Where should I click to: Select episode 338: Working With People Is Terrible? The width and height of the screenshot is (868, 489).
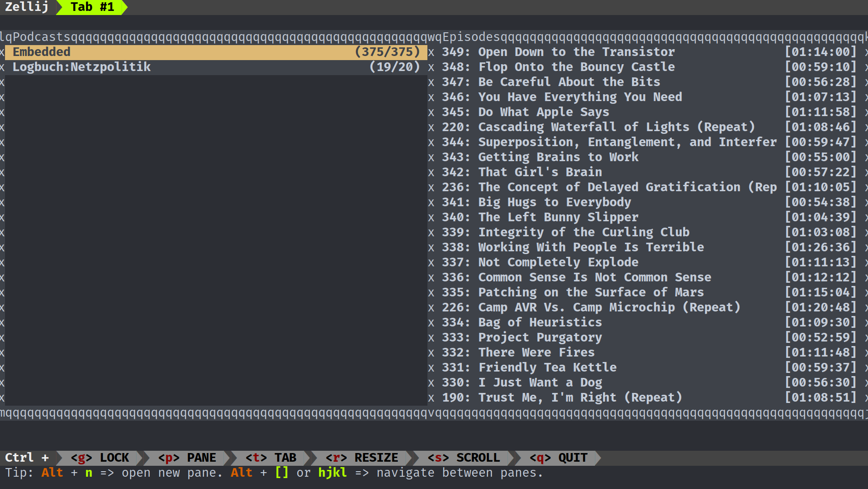pos(649,247)
